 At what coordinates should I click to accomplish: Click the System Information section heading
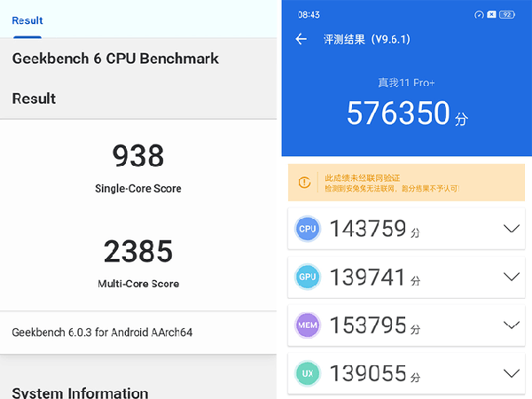click(80, 392)
